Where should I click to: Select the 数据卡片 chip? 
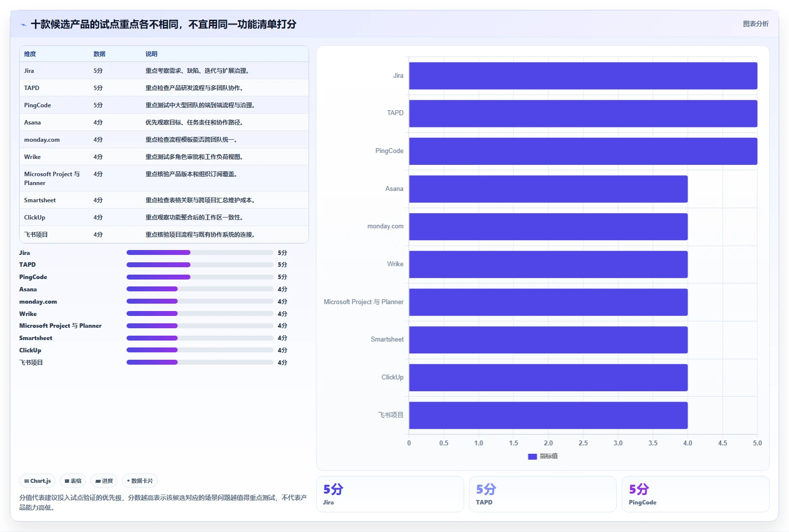click(x=140, y=481)
